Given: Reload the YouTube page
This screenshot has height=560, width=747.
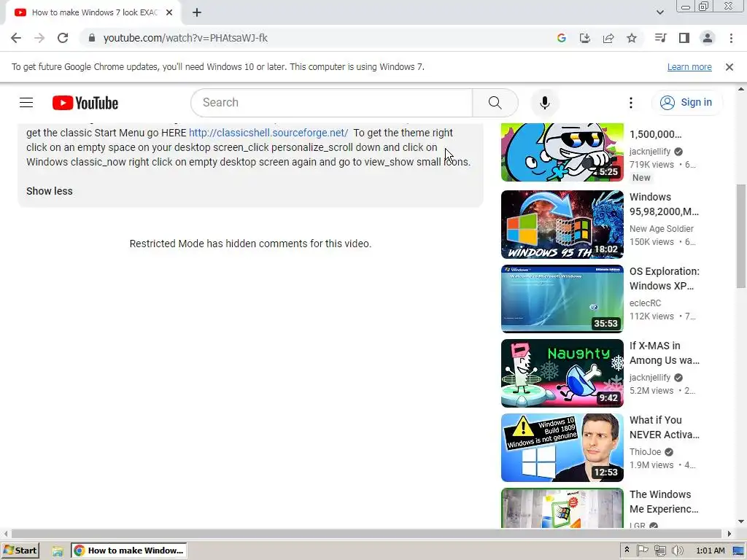Looking at the screenshot, I should tap(63, 38).
